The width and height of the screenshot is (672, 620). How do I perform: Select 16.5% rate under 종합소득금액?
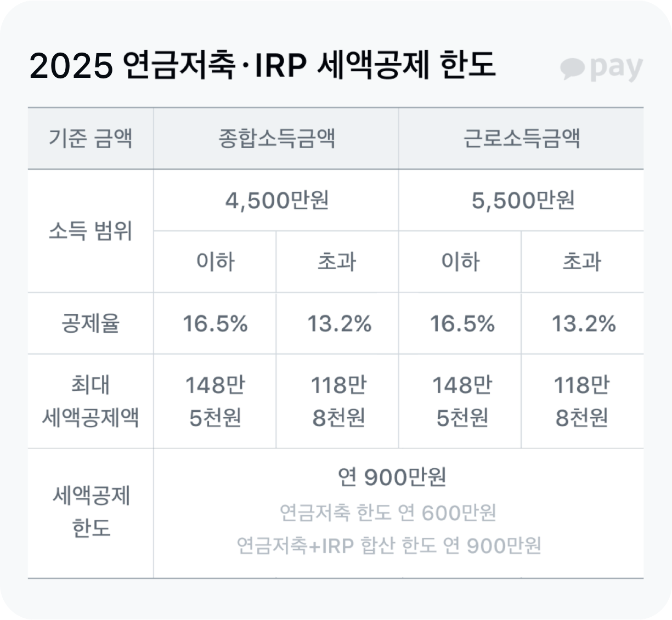(x=215, y=324)
